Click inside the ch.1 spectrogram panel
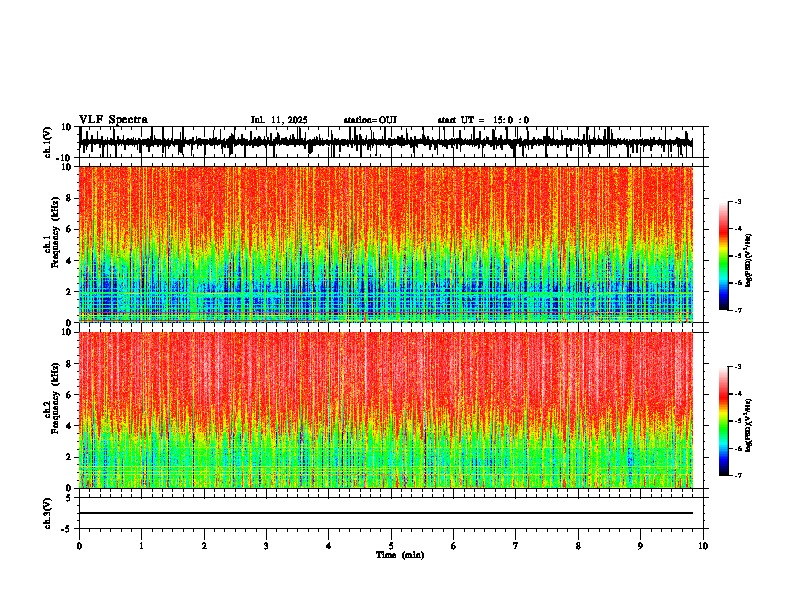 pos(386,244)
